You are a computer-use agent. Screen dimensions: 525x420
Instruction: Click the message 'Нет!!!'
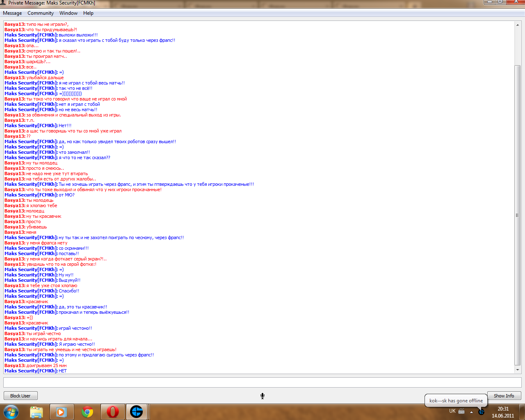click(x=65, y=126)
